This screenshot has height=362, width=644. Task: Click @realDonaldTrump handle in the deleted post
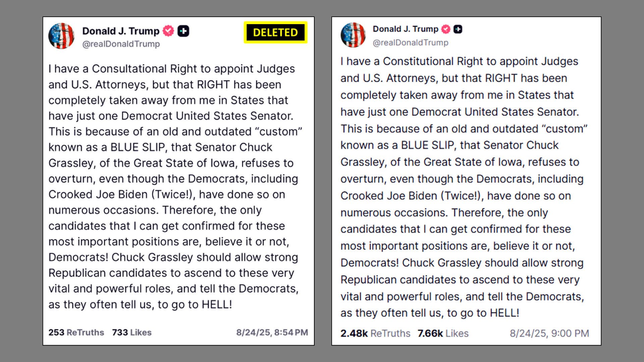(x=121, y=44)
